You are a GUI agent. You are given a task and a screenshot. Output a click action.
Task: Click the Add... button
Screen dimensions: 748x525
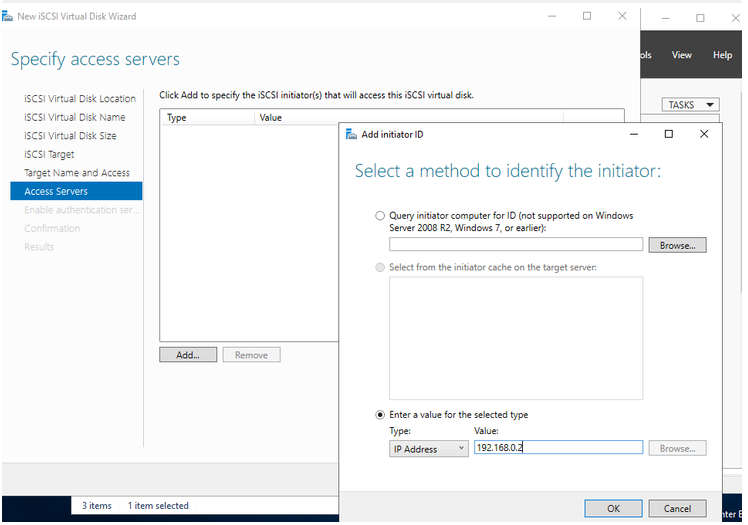pos(188,355)
